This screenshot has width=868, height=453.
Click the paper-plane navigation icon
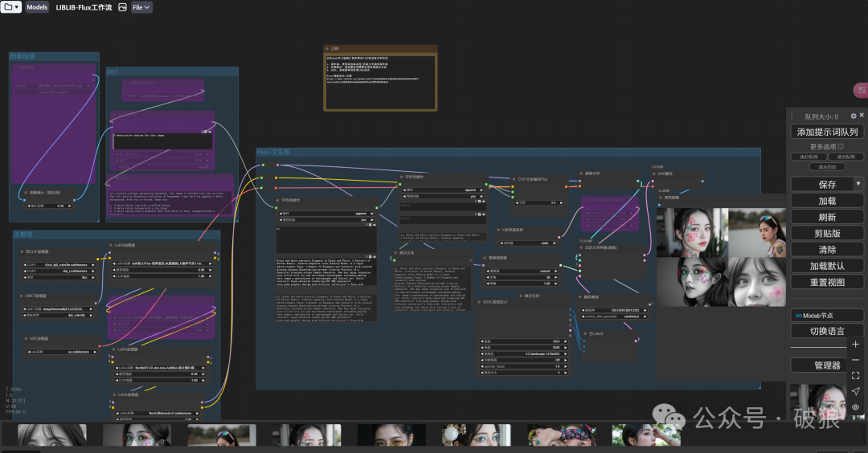[x=855, y=392]
